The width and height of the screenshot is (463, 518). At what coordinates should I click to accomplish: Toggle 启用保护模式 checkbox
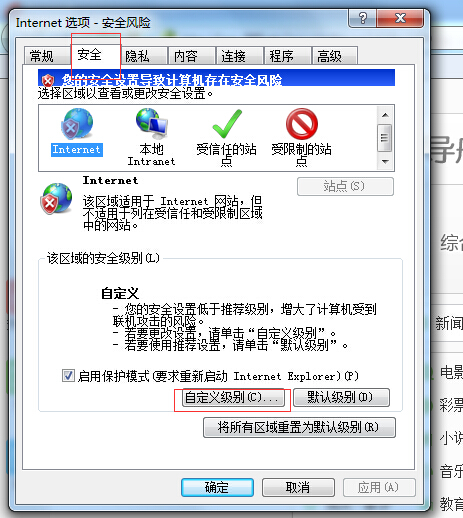coord(68,376)
